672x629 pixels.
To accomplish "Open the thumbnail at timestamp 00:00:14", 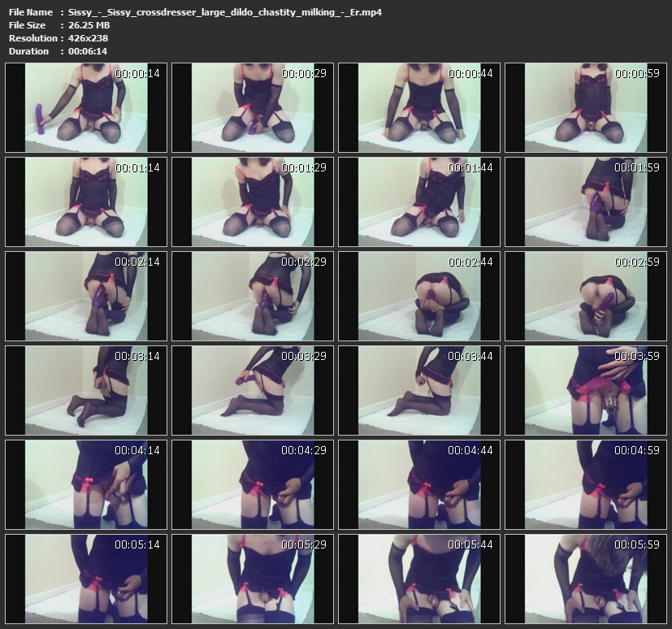I will 86,107.
